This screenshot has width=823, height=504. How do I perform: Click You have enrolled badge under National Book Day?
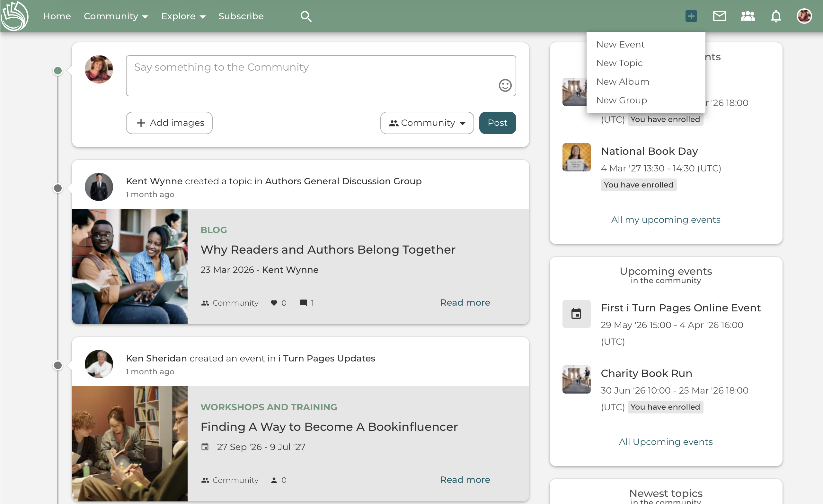click(638, 185)
